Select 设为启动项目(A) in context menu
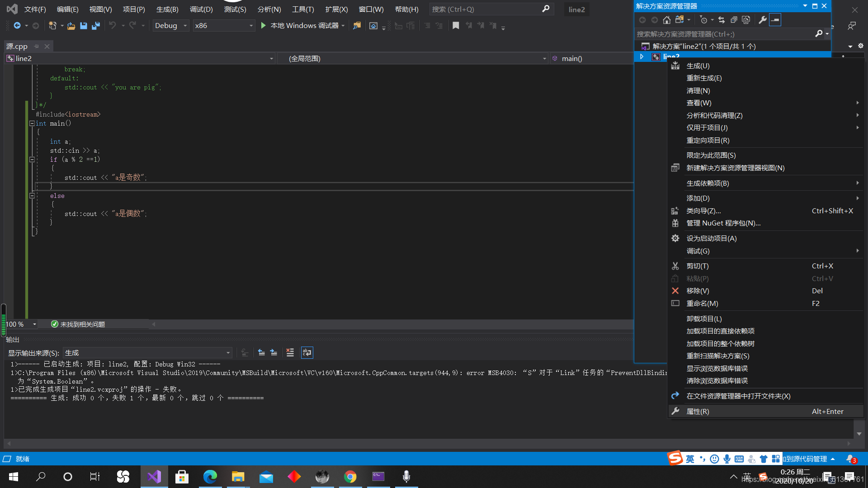This screenshot has width=868, height=488. [766, 239]
